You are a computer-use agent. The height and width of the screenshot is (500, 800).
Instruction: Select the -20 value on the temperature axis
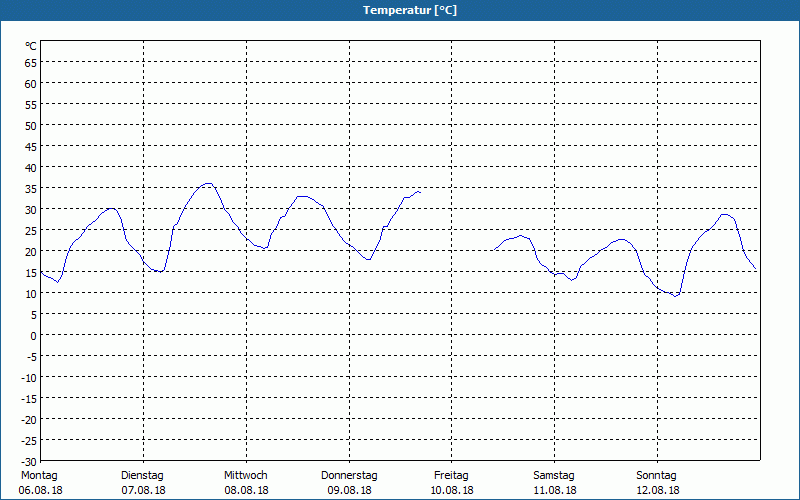[30, 419]
